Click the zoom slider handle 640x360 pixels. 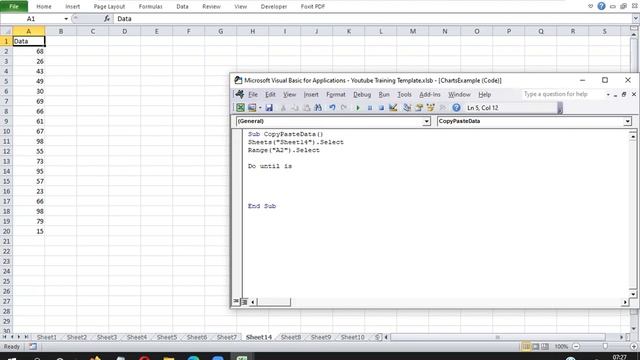tap(605, 347)
